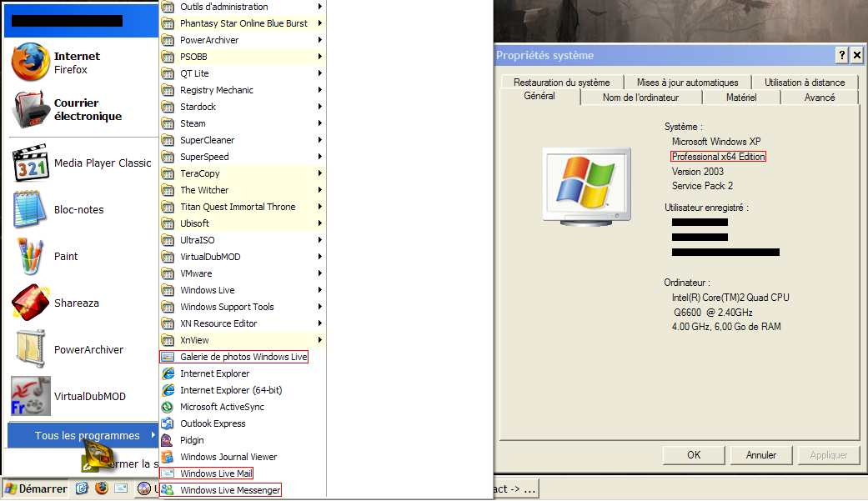Click the "Service Pack 2" text
This screenshot has height=501, width=868.
coord(702,186)
